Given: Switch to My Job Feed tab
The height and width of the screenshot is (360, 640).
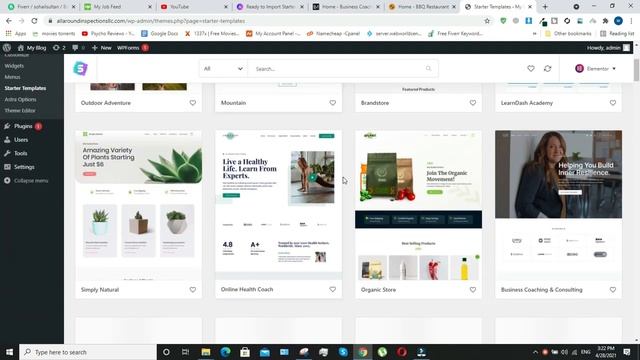Looking at the screenshot, I should tap(118, 7).
